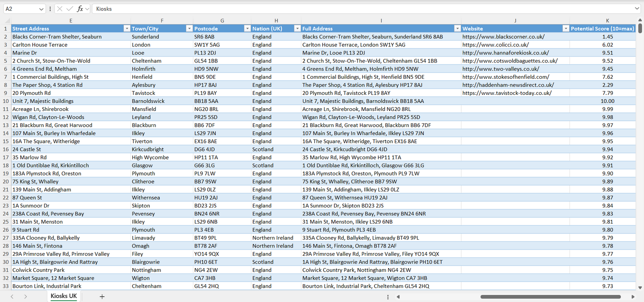Image resolution: width=644 pixels, height=302 pixels.
Task: Click inside the Name Box showing A2
Action: [19, 8]
